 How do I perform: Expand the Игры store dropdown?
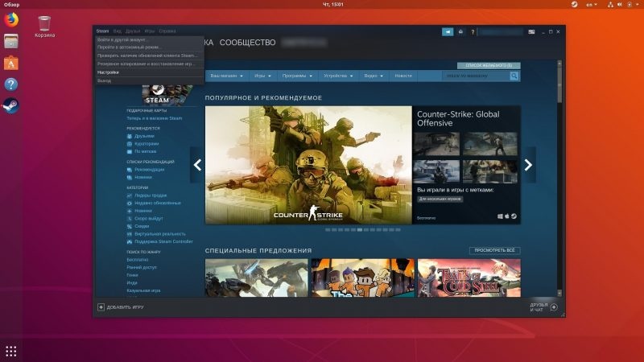(x=262, y=76)
